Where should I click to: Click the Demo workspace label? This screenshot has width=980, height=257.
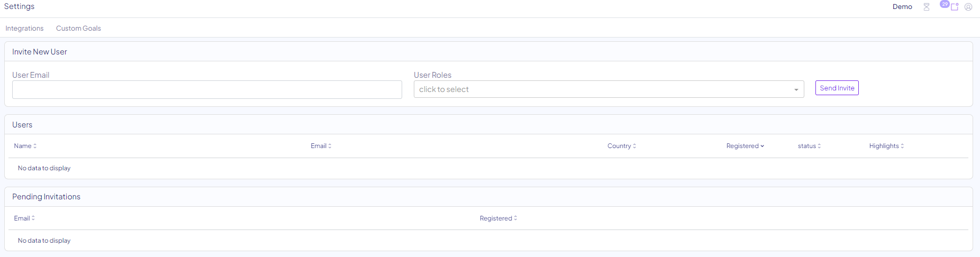coord(902,7)
